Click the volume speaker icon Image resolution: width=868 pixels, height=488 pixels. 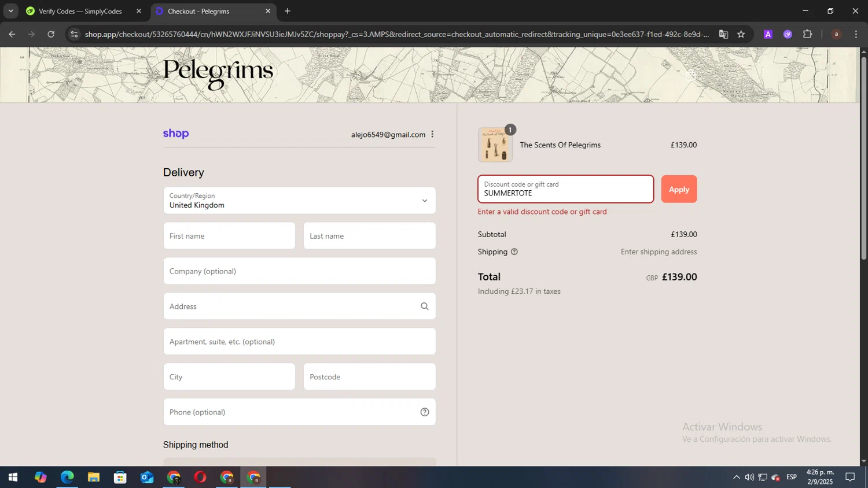[x=749, y=478]
